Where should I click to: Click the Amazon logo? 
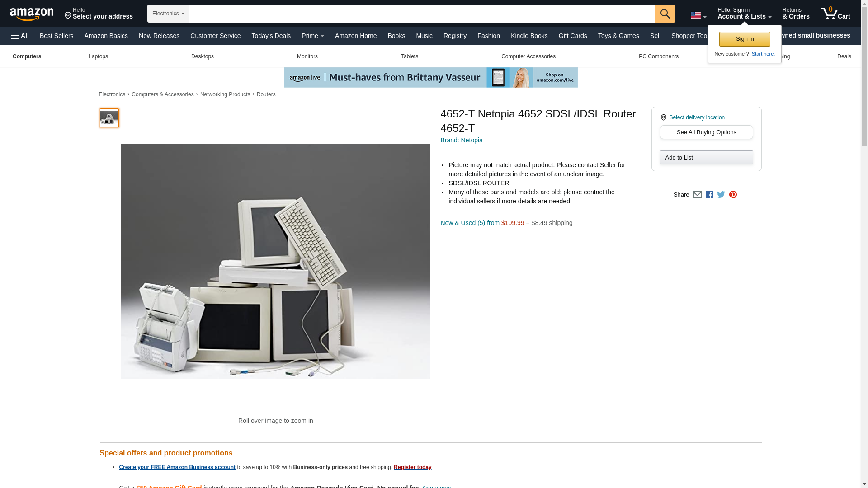(32, 14)
